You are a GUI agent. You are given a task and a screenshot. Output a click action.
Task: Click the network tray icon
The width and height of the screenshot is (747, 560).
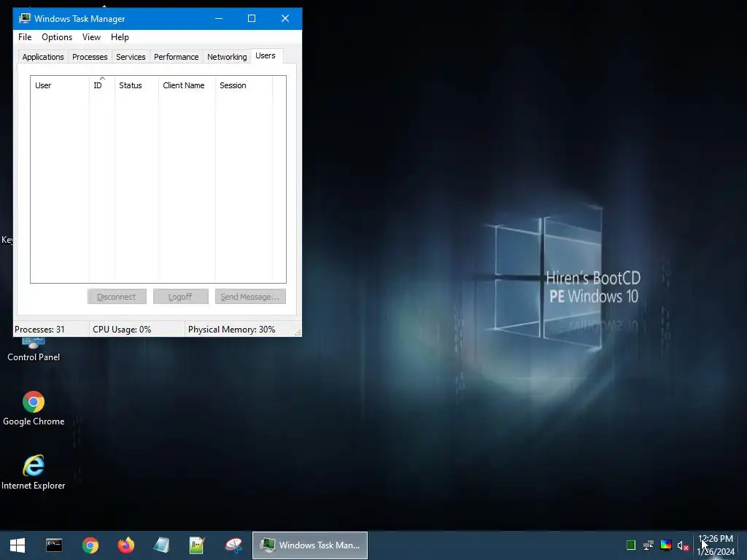pos(649,545)
